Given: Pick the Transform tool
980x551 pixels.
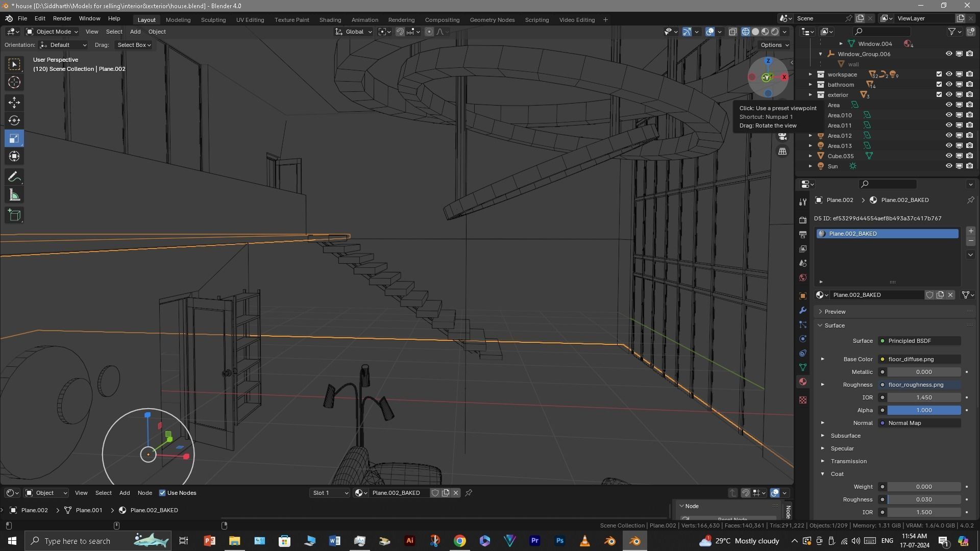Looking at the screenshot, I should click(x=14, y=156).
